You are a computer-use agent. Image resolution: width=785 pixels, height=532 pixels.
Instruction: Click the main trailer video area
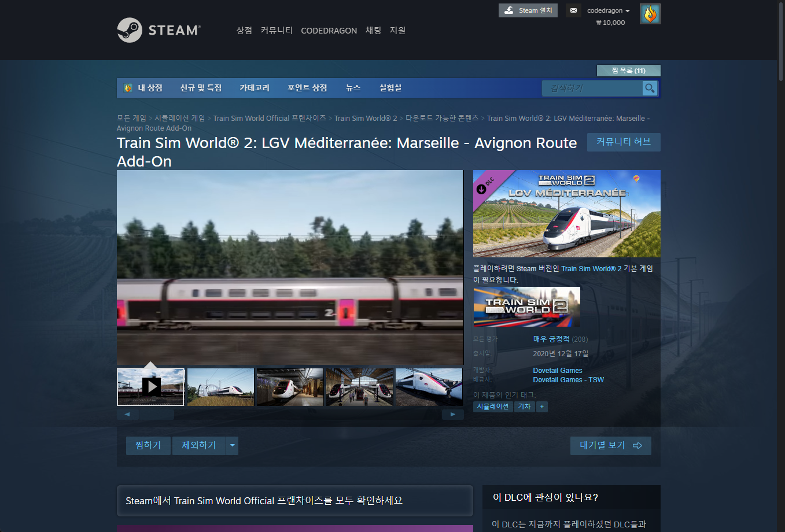pos(290,267)
